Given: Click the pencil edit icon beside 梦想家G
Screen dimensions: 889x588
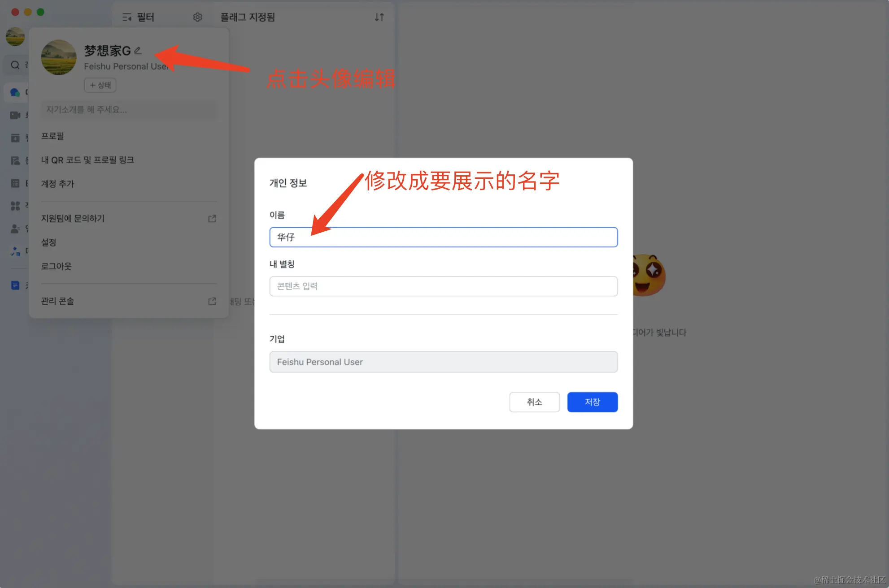Looking at the screenshot, I should pos(138,51).
